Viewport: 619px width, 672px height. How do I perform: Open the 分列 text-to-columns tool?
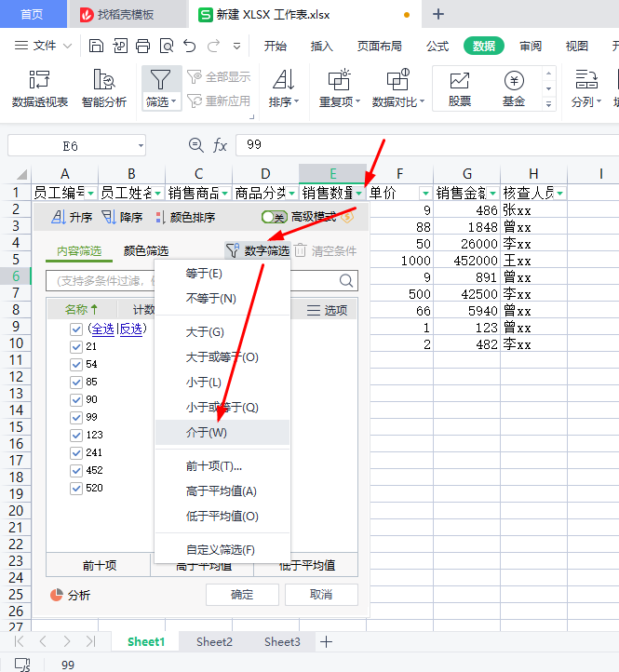click(x=586, y=88)
